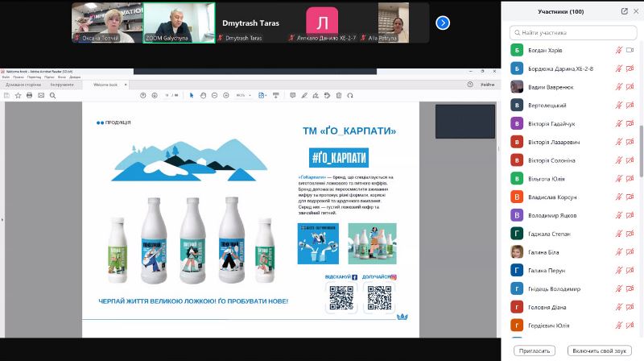Open the find-text magnifier in Acrobat toolbar
The height and width of the screenshot is (361, 644).
[52, 95]
